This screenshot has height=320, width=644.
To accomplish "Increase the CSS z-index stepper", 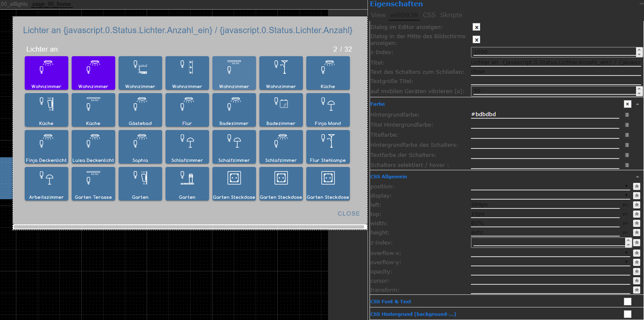I will click(x=628, y=240).
